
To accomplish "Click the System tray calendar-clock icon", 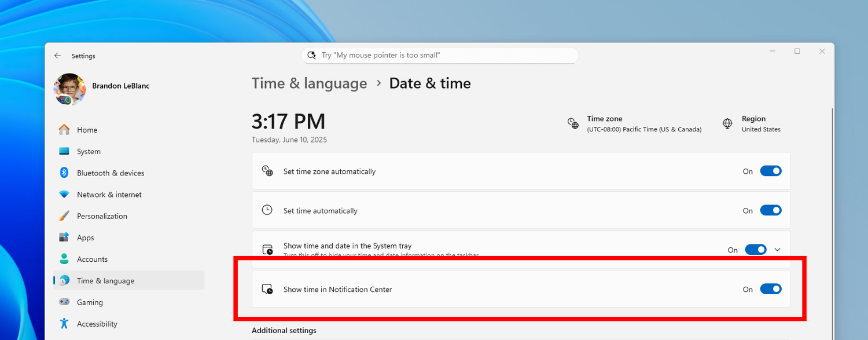I will 267,250.
